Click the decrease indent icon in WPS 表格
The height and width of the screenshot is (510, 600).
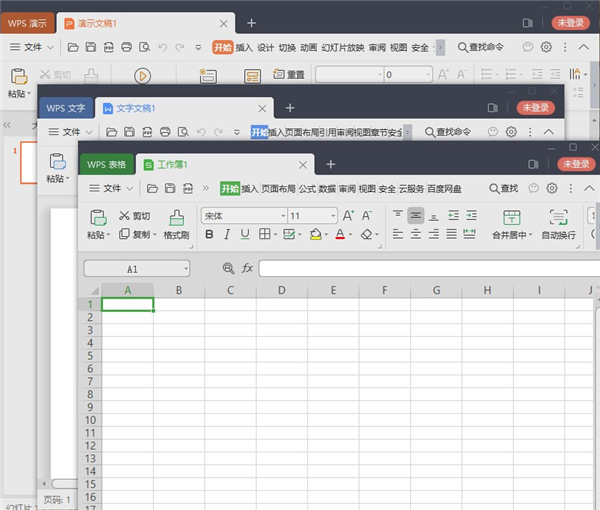[453, 215]
